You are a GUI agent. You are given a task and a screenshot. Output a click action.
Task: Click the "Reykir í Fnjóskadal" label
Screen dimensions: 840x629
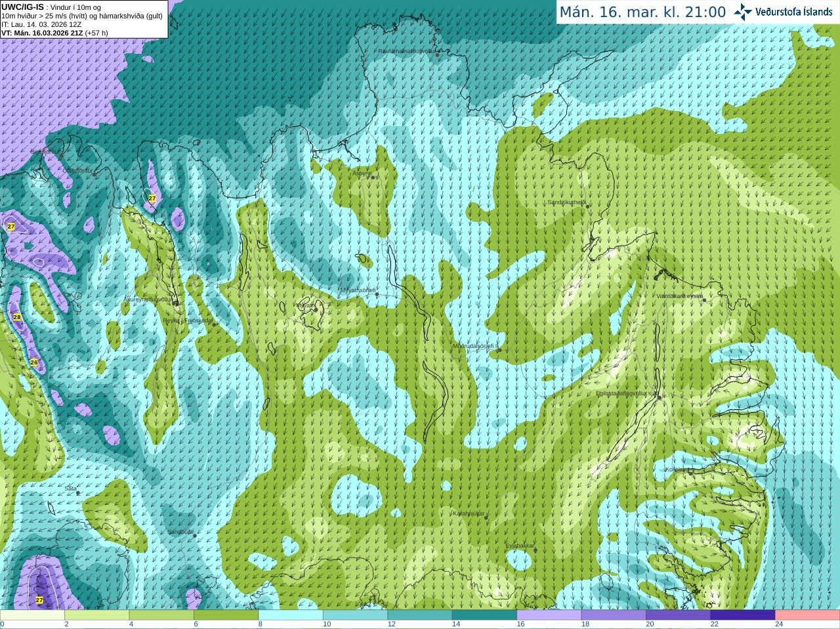[x=188, y=320]
